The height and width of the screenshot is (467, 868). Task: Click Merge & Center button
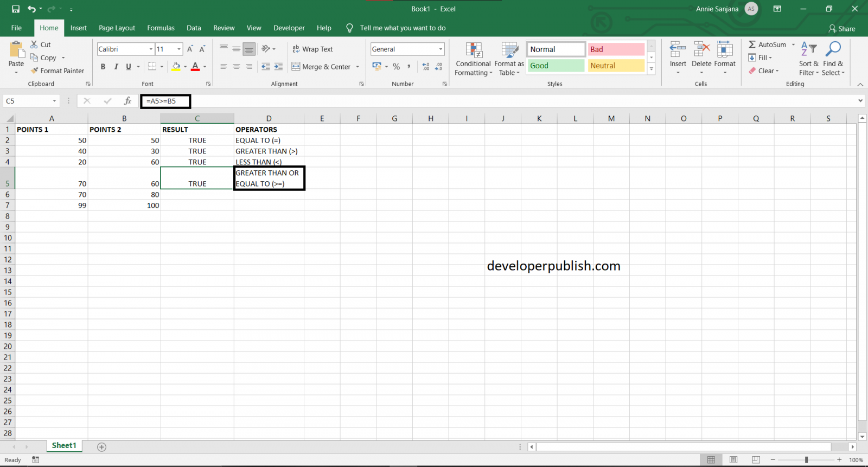[321, 67]
